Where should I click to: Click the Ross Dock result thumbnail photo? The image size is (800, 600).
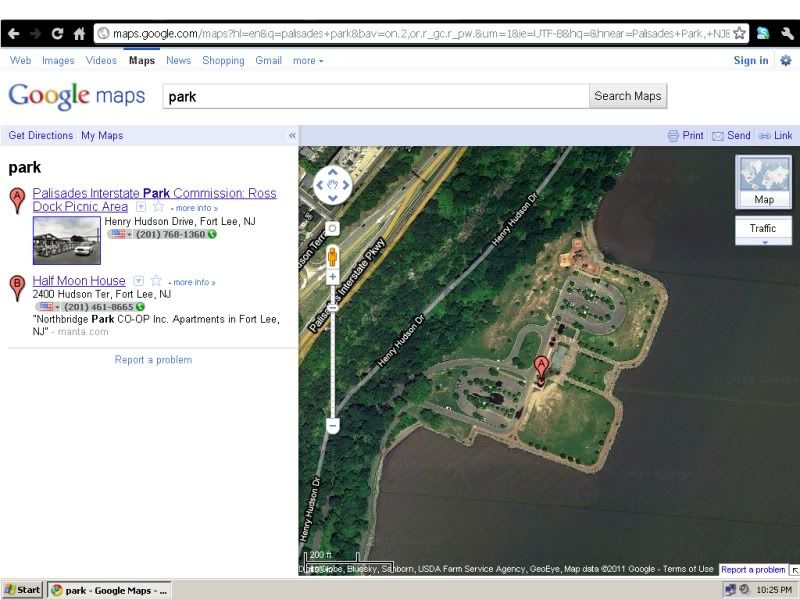[66, 240]
